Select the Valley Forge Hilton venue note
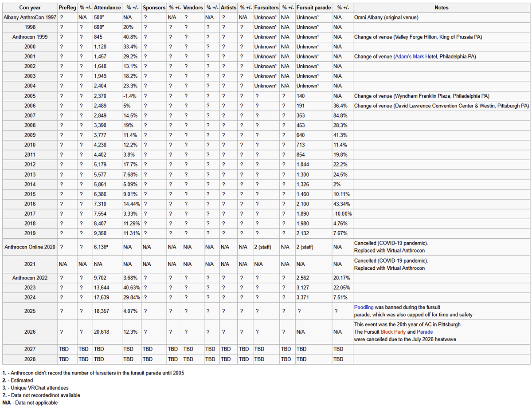This screenshot has width=532, height=406. coord(418,37)
